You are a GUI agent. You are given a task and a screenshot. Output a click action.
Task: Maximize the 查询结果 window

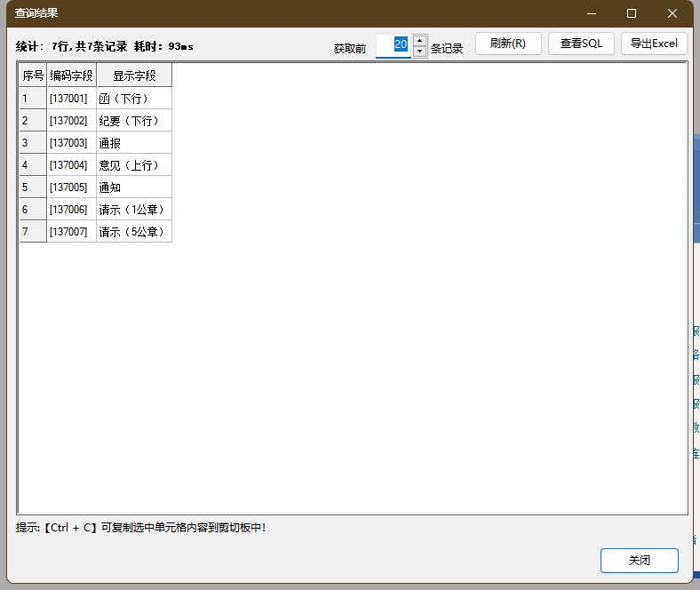[632, 13]
